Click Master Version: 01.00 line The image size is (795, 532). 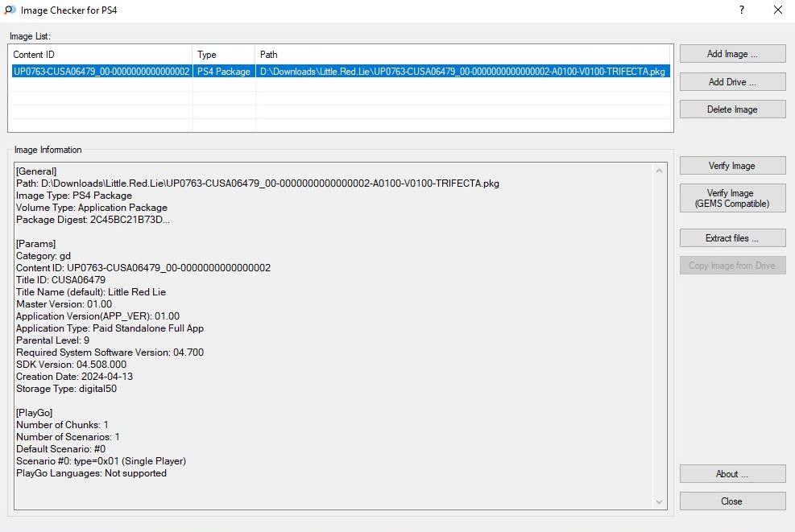click(64, 304)
